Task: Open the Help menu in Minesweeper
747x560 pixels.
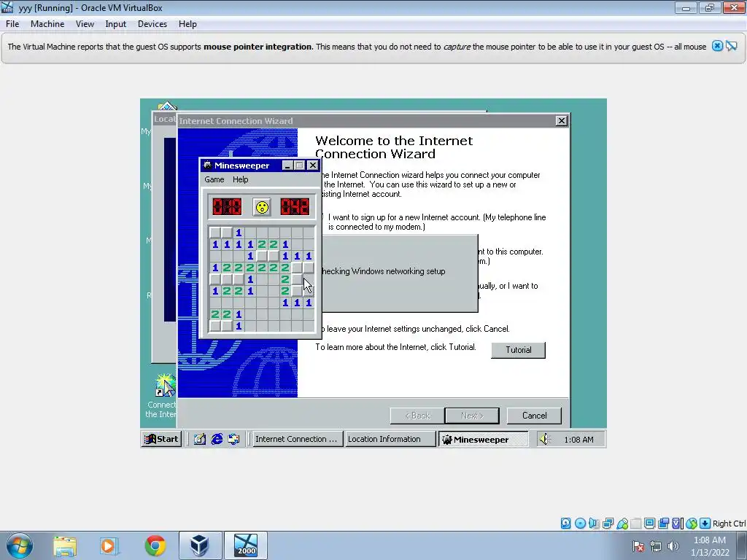Action: pos(240,179)
